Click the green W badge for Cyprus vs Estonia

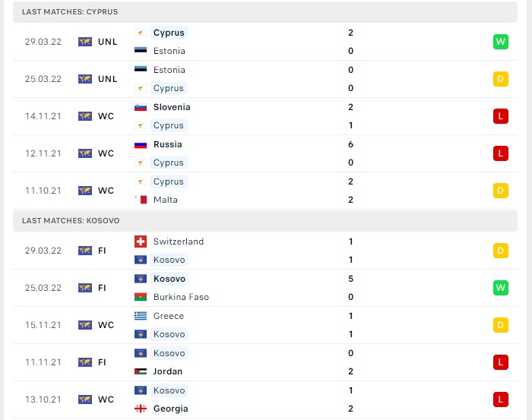(500, 42)
